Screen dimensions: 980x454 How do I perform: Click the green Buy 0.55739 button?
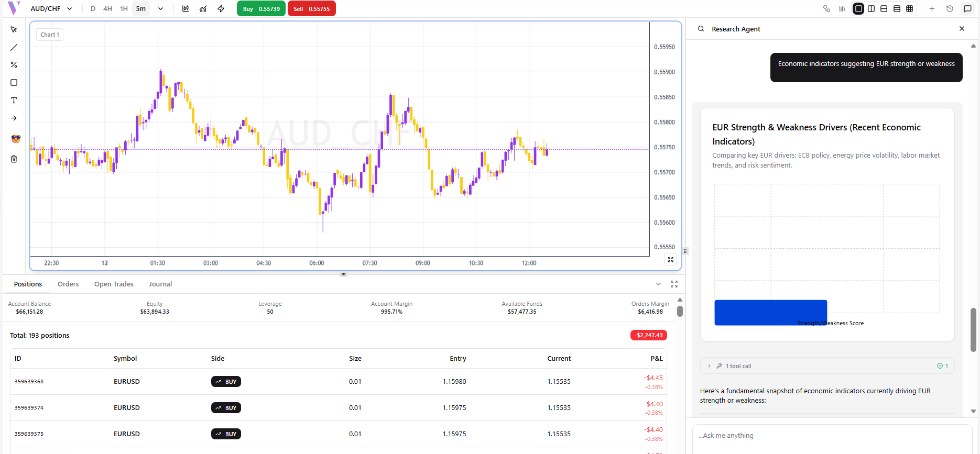pyautogui.click(x=261, y=9)
